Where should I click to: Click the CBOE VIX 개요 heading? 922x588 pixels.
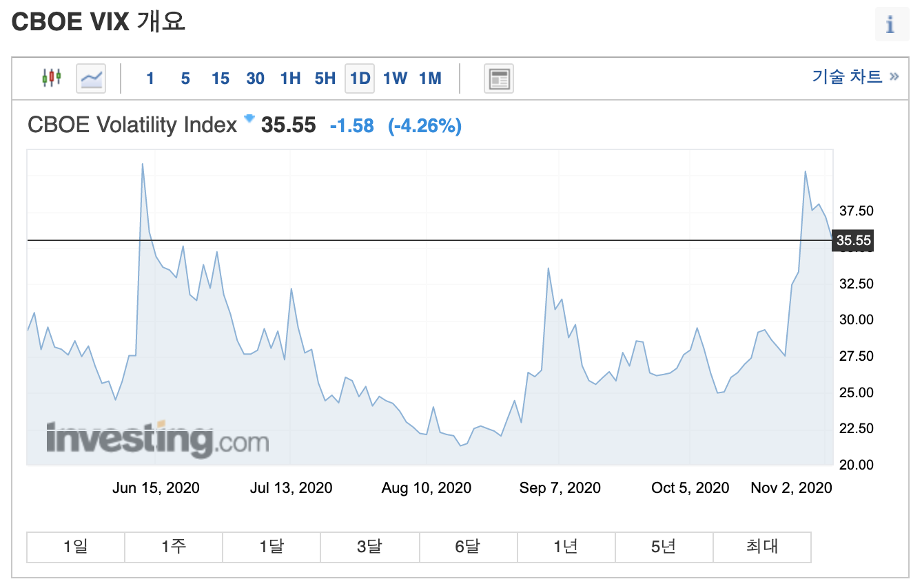point(99,22)
